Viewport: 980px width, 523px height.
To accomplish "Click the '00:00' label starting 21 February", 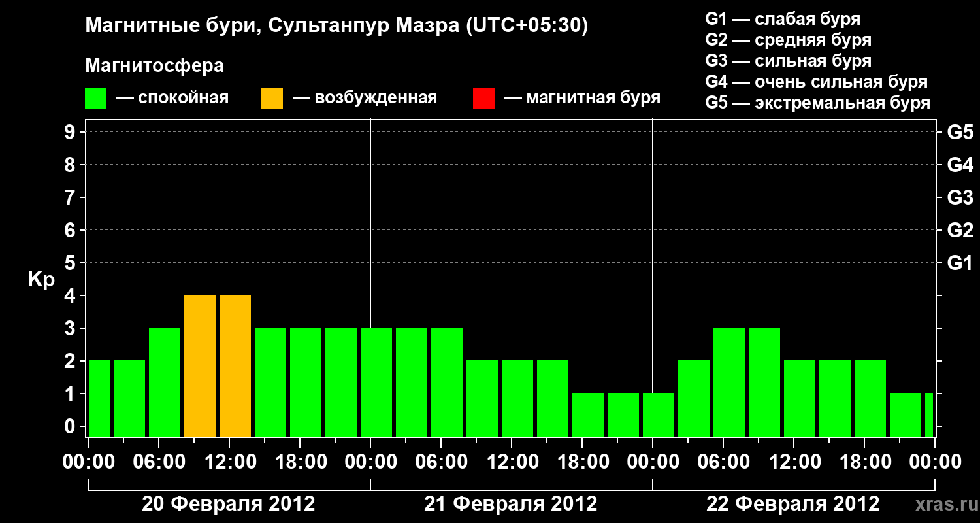I will pos(370,462).
